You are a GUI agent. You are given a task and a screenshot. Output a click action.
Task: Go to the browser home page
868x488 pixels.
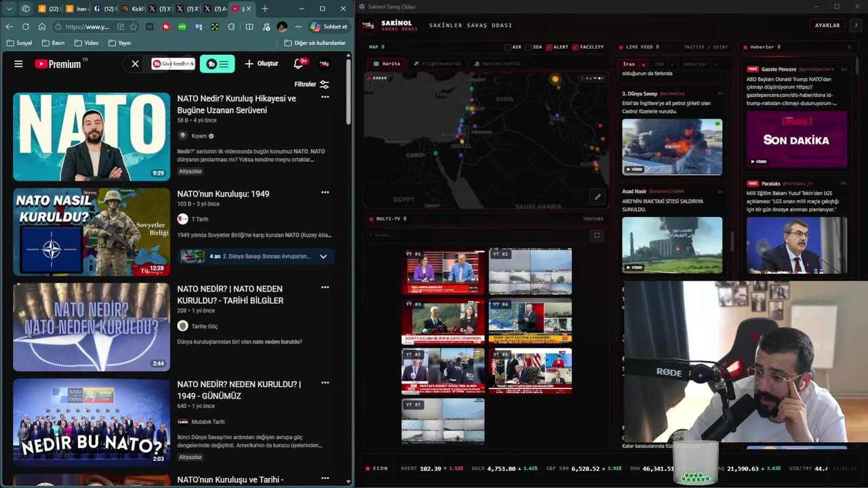(42, 26)
